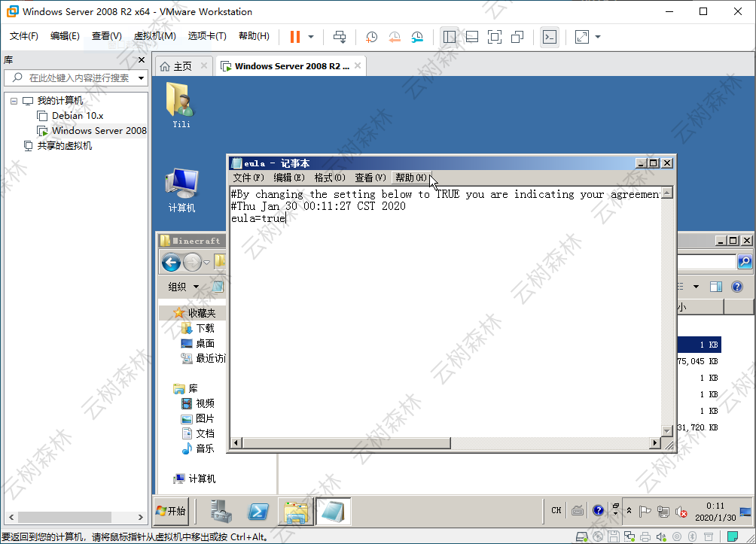The height and width of the screenshot is (544, 756).
Task: Open Notepad's 编辑(E) menu
Action: click(x=289, y=178)
